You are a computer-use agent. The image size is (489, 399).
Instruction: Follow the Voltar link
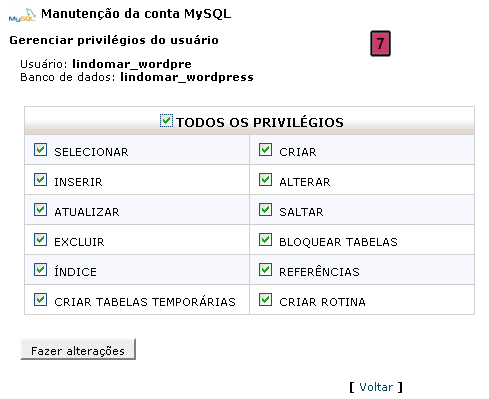click(x=376, y=387)
